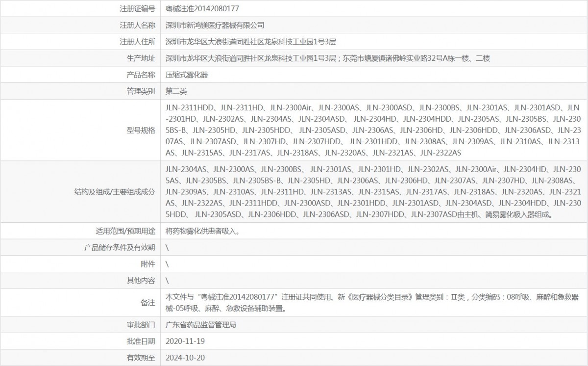Select the 注册人名称 label
588x366 pixels.
(138, 25)
